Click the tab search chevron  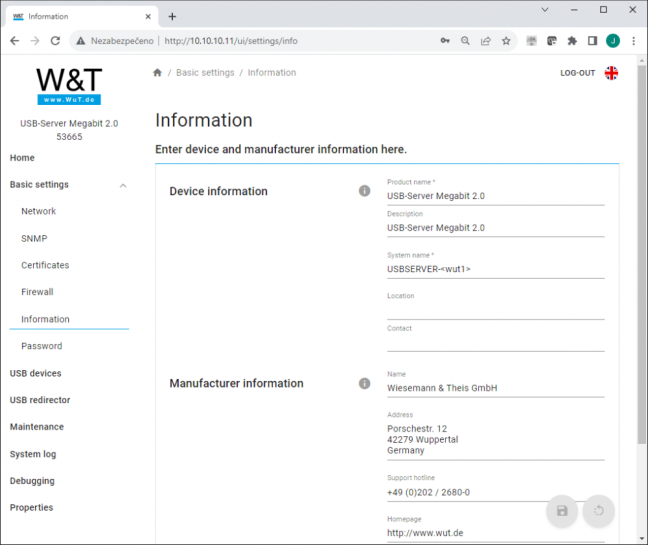tap(545, 10)
